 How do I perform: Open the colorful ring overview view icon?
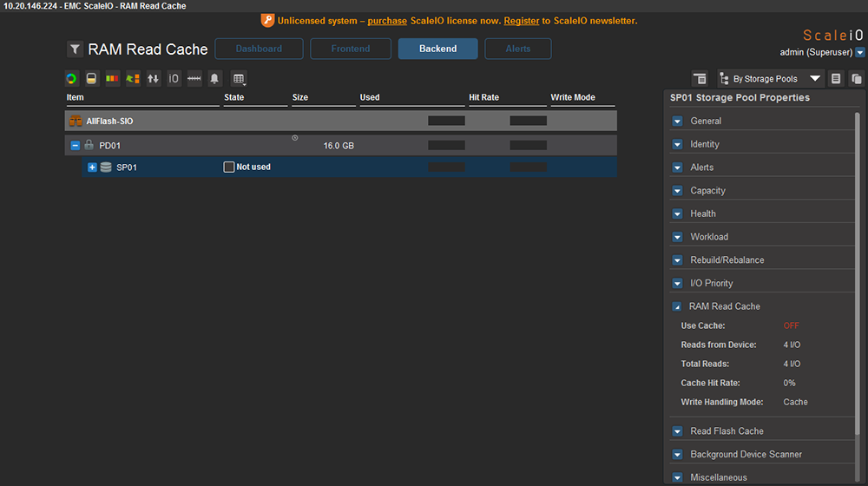[71, 79]
